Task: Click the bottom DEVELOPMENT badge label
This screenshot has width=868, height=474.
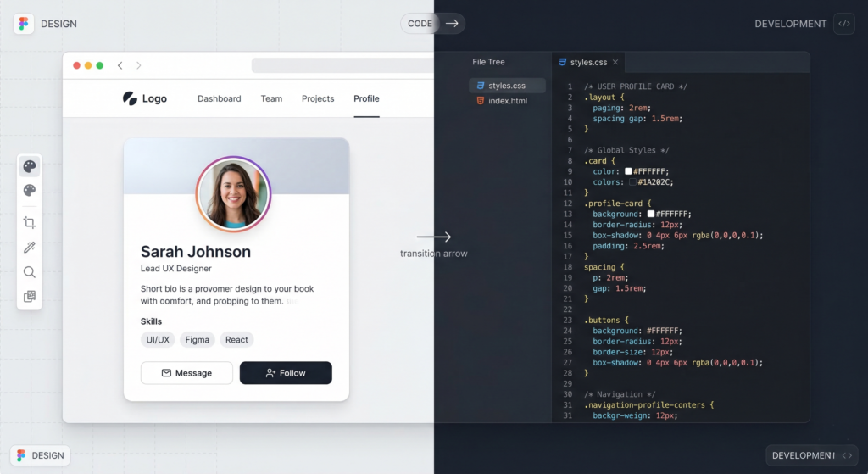Action: tap(804, 455)
